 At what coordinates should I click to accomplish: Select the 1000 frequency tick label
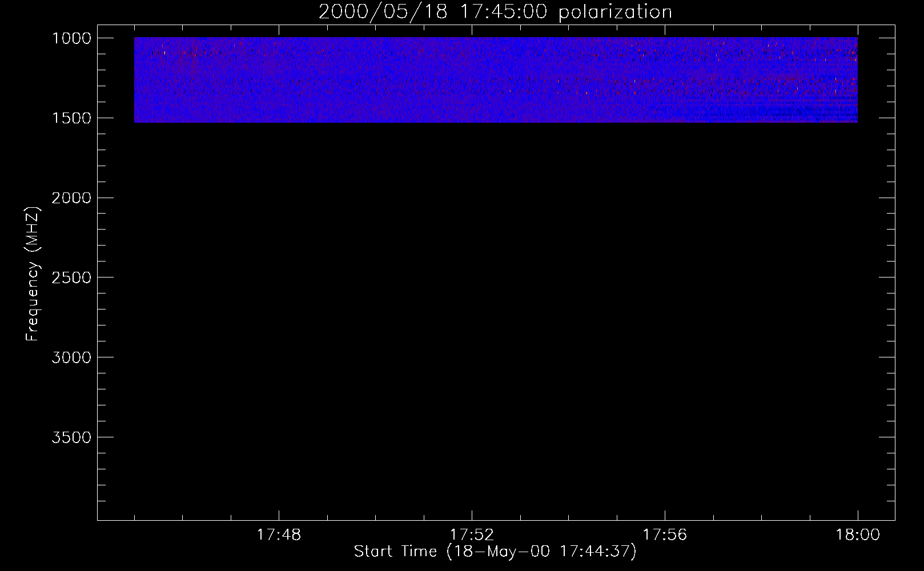(x=71, y=38)
